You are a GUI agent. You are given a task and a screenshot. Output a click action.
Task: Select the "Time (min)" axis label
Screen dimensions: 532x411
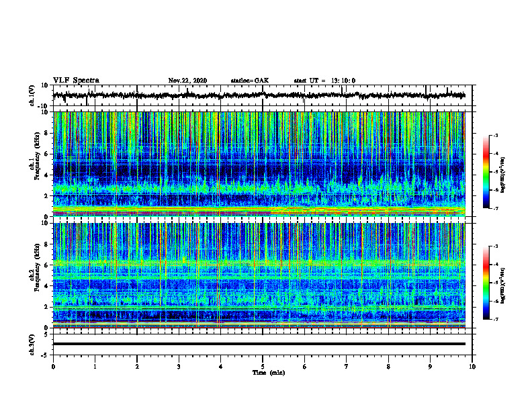click(269, 373)
